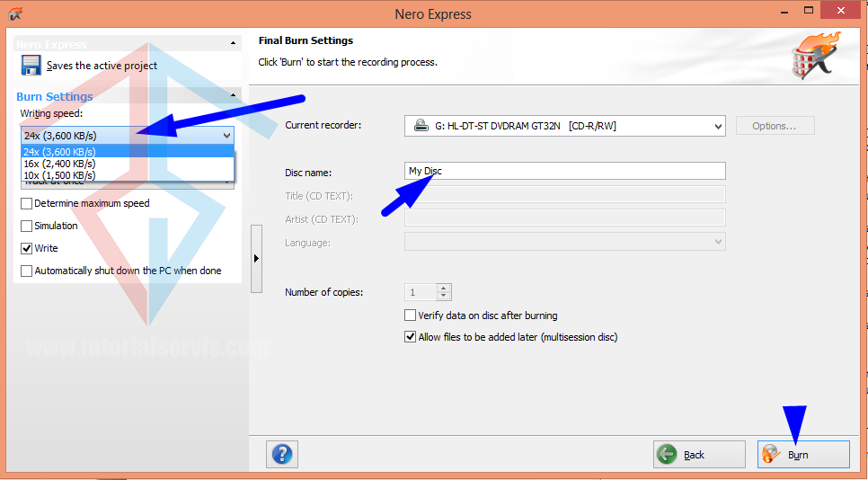This screenshot has width=868, height=480.
Task: Start recording with the Burn button
Action: pyautogui.click(x=803, y=455)
